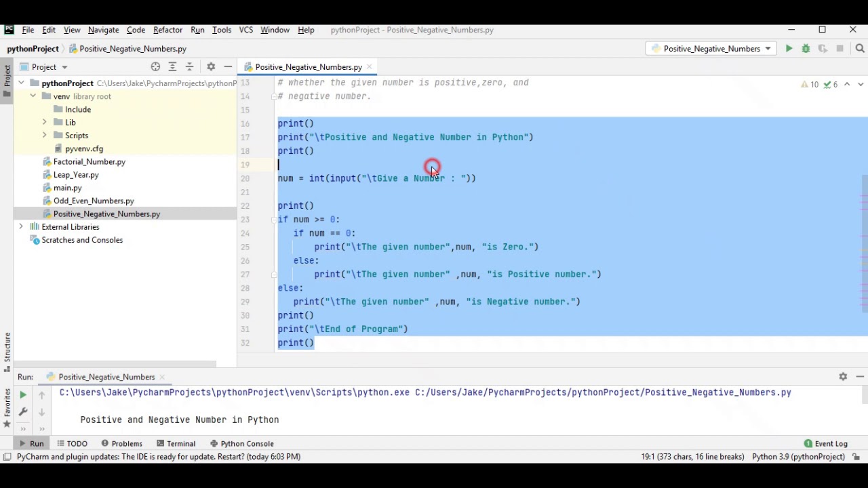Image resolution: width=868 pixels, height=488 pixels.
Task: Collapse the pythonProject root folder
Action: (21, 83)
